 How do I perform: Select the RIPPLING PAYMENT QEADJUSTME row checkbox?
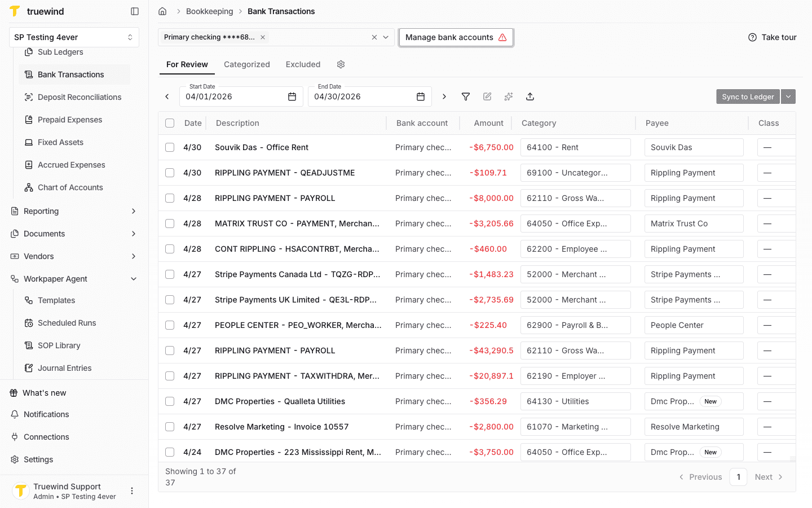[x=170, y=173]
